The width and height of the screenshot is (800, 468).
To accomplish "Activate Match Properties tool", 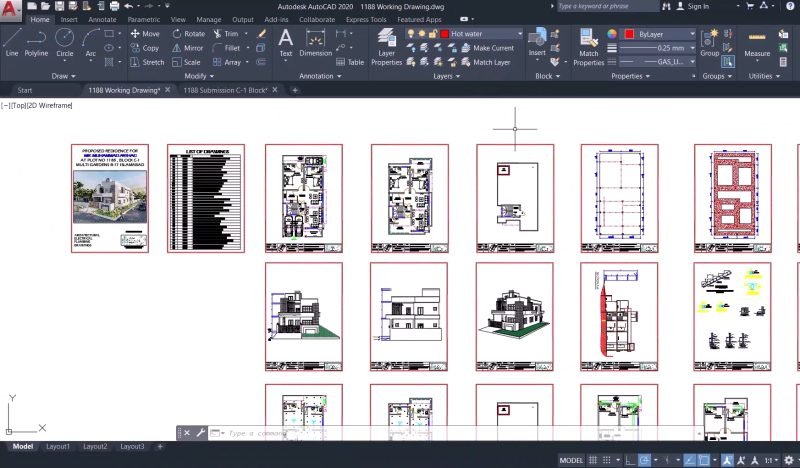I will 588,47.
